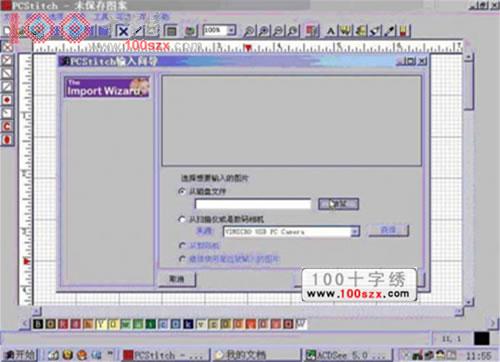This screenshot has width=500, height=362.
Task: Pick the black B palette swatch
Action: coord(38,324)
